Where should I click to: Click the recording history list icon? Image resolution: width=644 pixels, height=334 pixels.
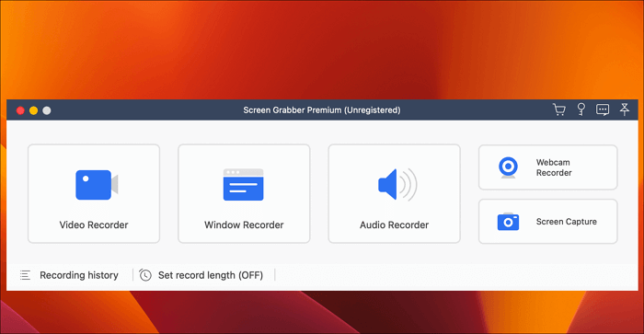coord(25,275)
